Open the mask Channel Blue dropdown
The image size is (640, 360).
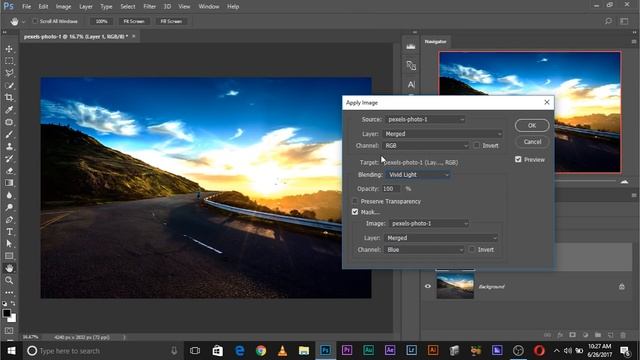(x=424, y=250)
